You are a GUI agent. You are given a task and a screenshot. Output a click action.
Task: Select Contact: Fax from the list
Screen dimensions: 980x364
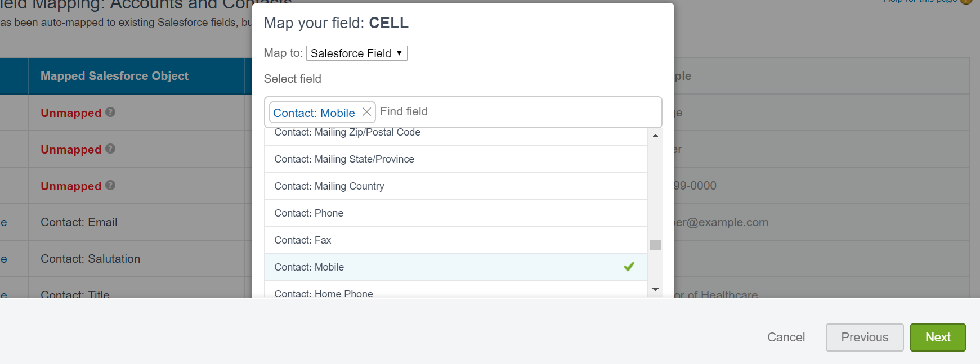pos(303,240)
